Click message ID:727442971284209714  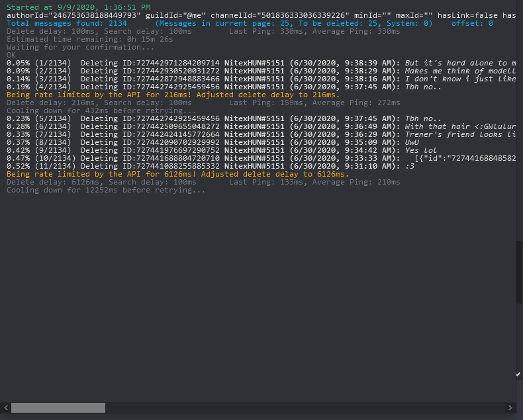171,63
